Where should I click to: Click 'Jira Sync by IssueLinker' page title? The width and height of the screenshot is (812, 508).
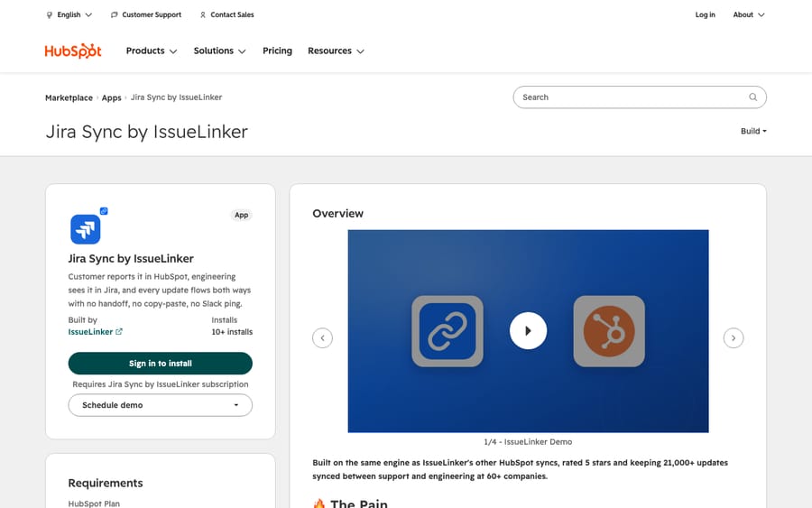click(x=146, y=132)
